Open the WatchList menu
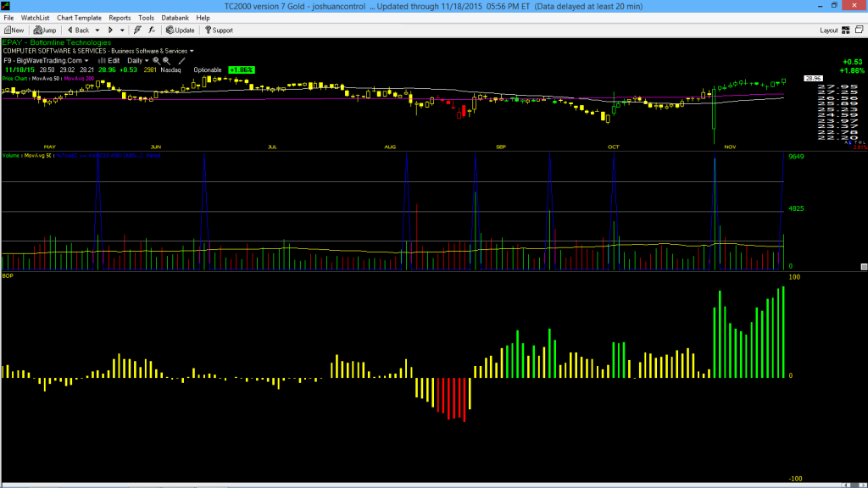The image size is (868, 488). coord(35,18)
